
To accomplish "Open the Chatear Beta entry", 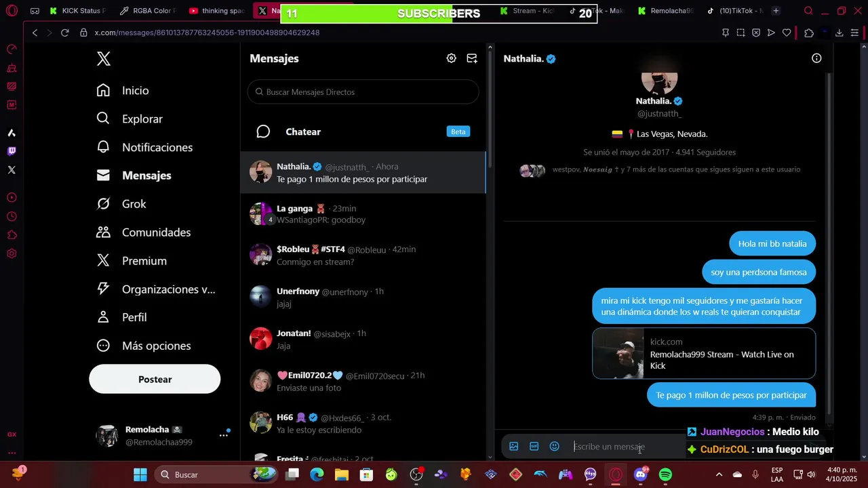I will [x=363, y=131].
